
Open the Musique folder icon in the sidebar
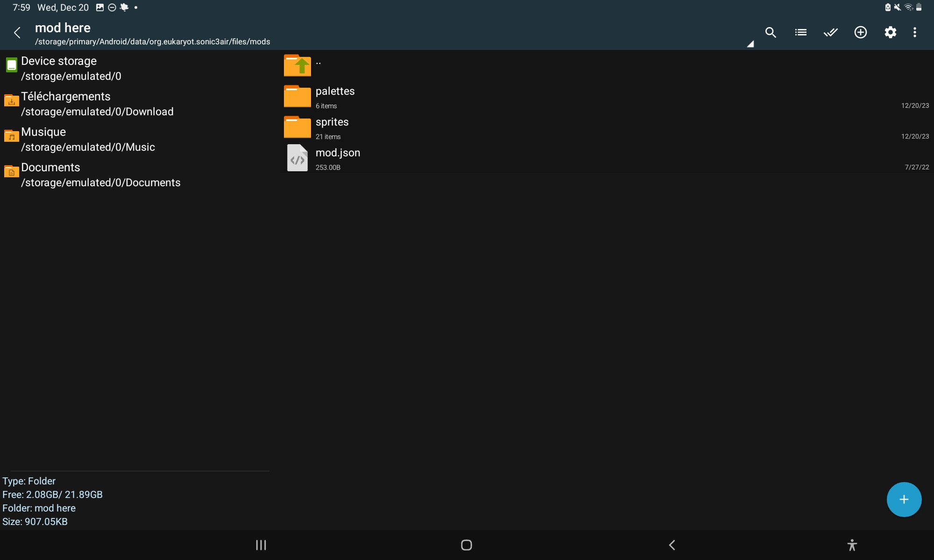(12, 136)
